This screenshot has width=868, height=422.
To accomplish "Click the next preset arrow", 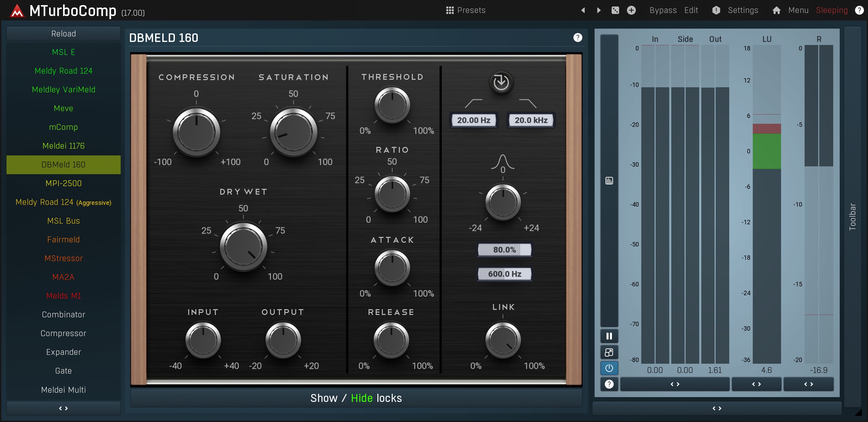I will pyautogui.click(x=599, y=10).
